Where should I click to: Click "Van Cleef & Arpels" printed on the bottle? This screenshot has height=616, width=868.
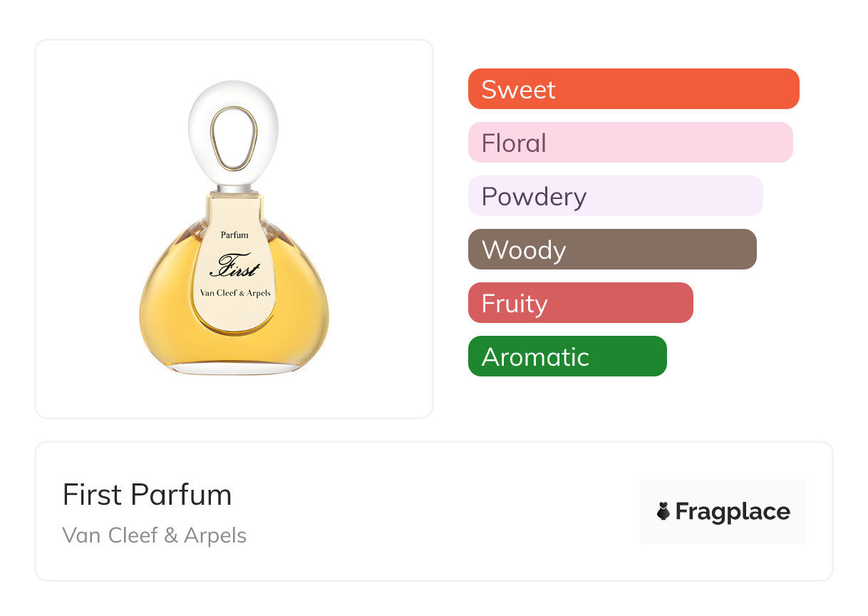(x=234, y=293)
